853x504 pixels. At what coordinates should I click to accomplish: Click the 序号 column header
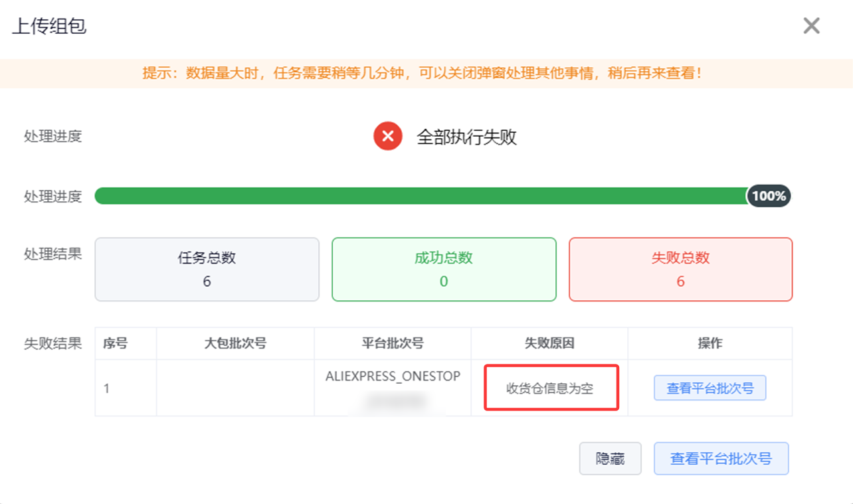click(x=115, y=343)
